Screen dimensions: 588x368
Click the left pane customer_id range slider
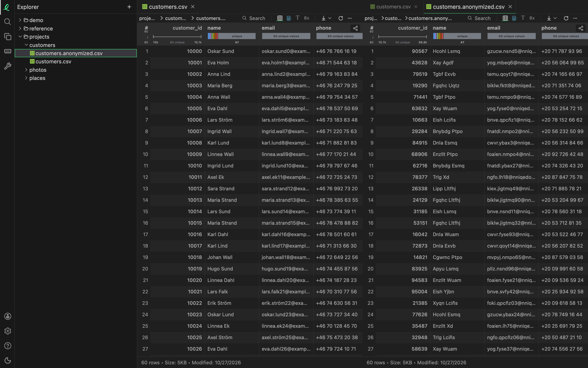pos(177,37)
